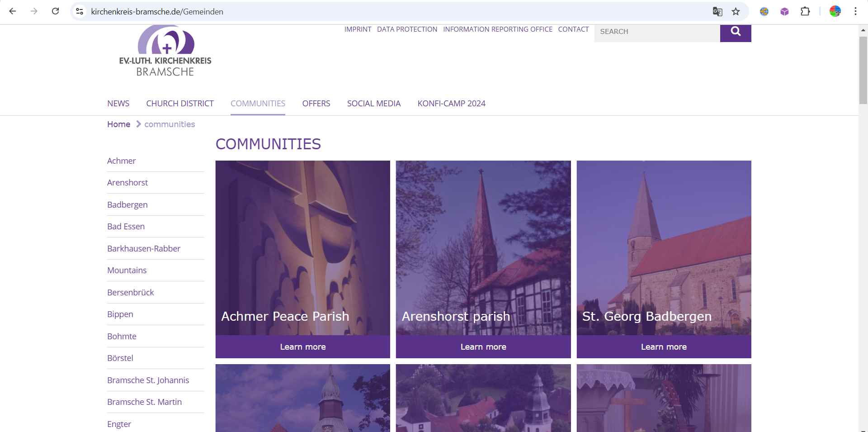This screenshot has width=868, height=432.
Task: Reload the page with the refresh icon
Action: (x=55, y=11)
